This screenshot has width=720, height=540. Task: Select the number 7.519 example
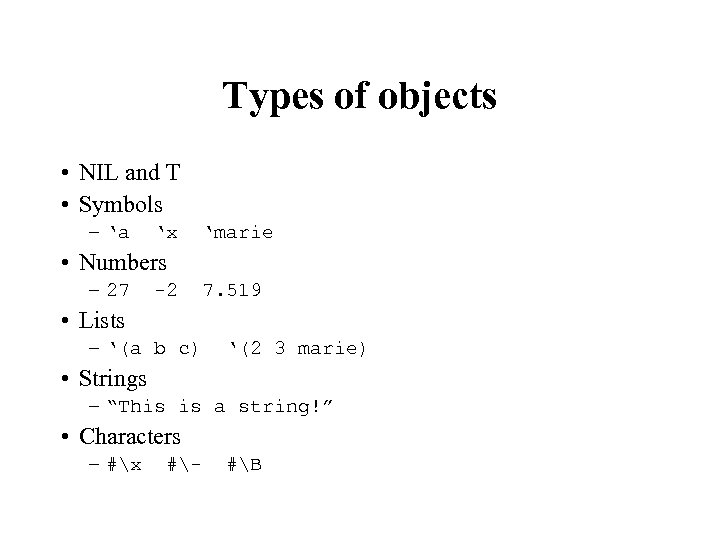[x=232, y=291]
